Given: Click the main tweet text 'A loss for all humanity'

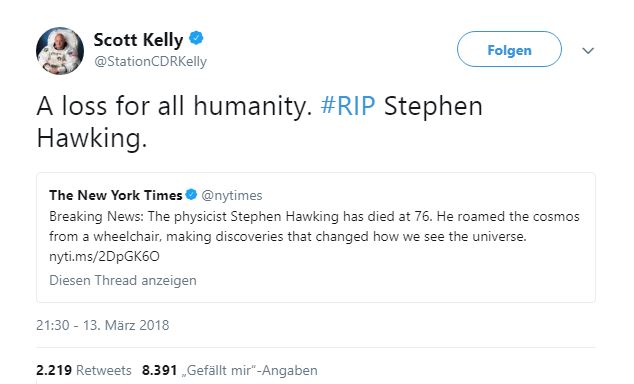Looking at the screenshot, I should tap(174, 106).
